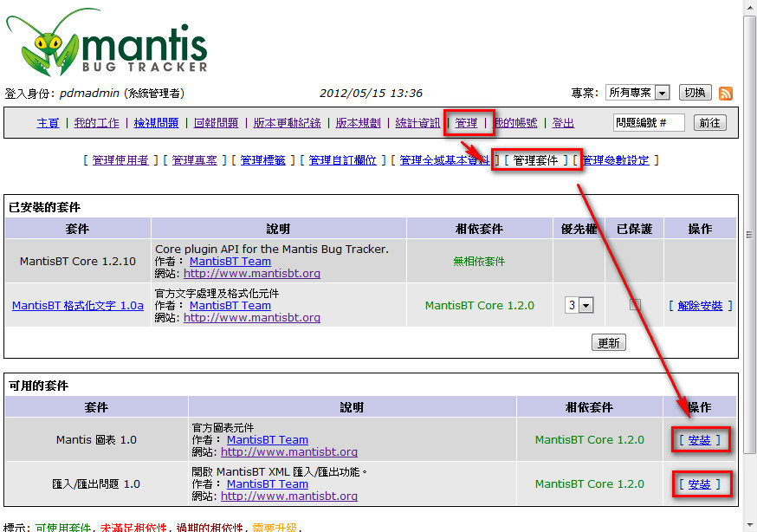Screen dimensions: 757x532
Task: Click MantisBT Team author link in MantisBT Core row
Action: (x=230, y=261)
